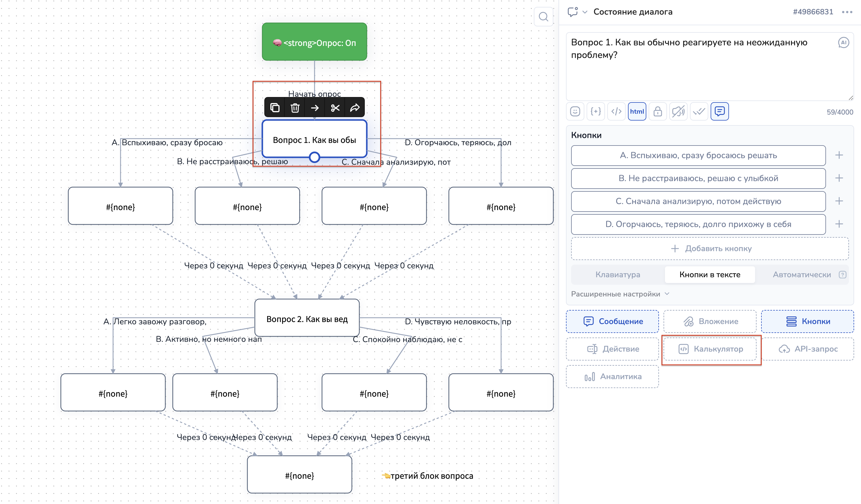Click the duplicate block icon in node toolbar

(x=275, y=108)
